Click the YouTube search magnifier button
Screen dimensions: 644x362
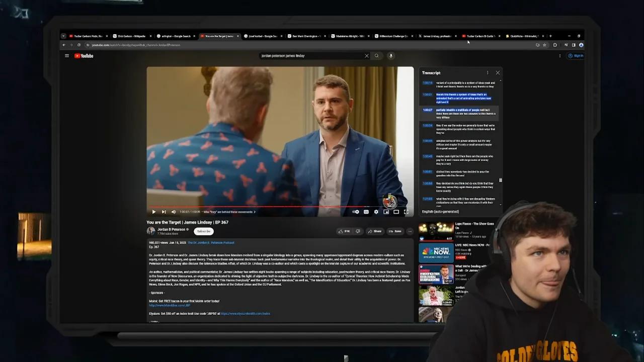point(376,56)
